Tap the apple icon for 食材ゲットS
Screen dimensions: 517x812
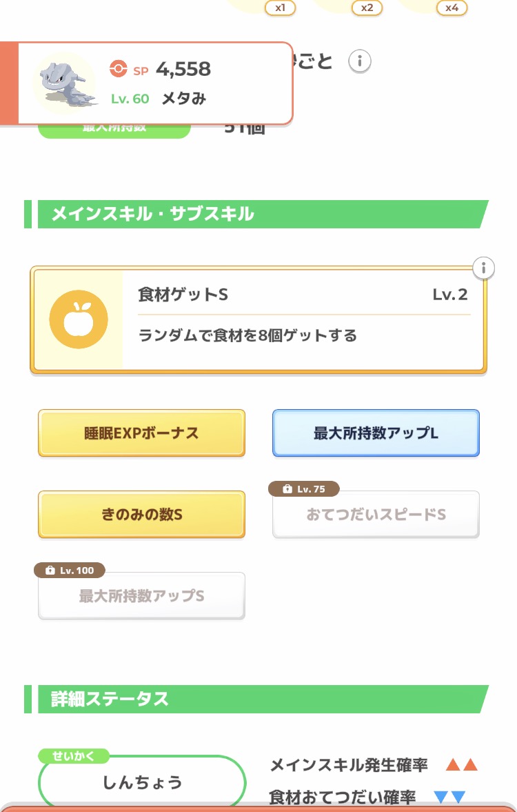click(79, 319)
